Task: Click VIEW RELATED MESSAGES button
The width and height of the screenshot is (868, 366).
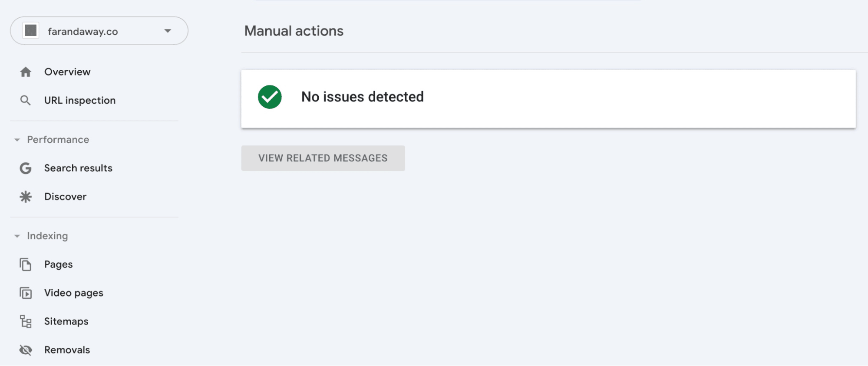Action: tap(323, 158)
